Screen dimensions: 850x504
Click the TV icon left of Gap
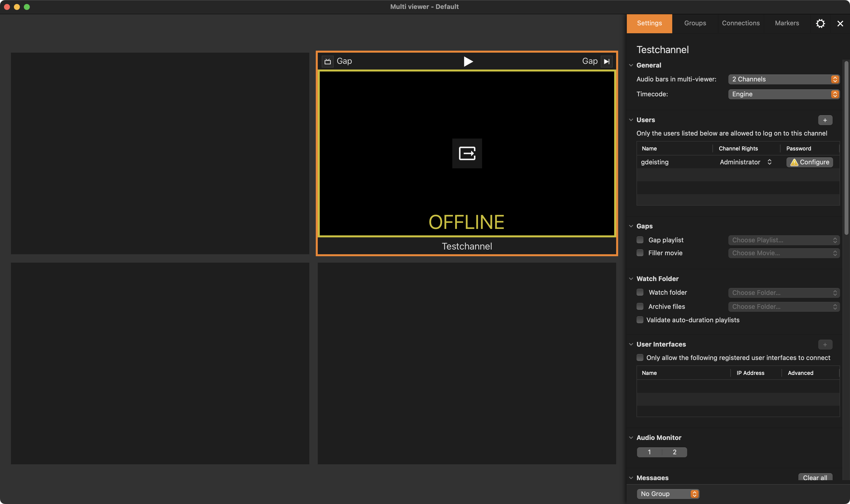click(x=327, y=62)
